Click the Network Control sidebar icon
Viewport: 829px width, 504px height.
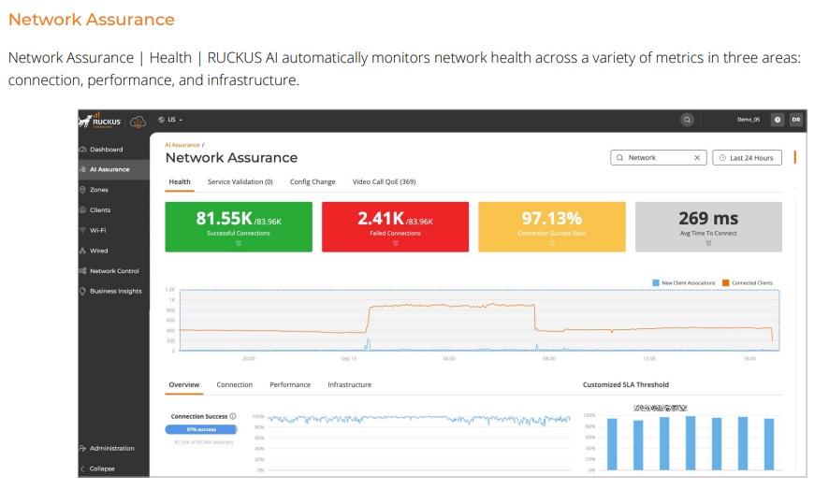pos(82,271)
